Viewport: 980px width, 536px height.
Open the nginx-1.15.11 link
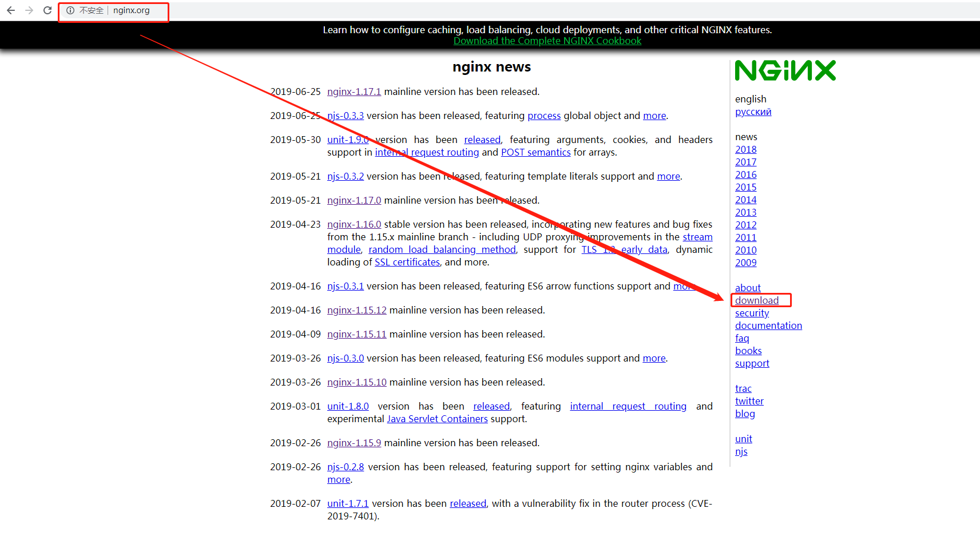tap(356, 334)
